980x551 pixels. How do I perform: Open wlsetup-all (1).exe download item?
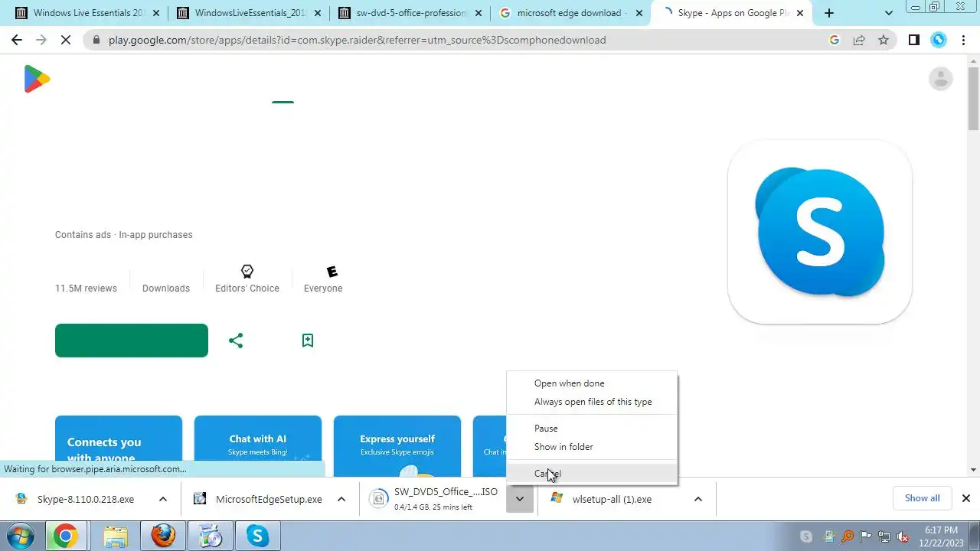[x=612, y=499]
